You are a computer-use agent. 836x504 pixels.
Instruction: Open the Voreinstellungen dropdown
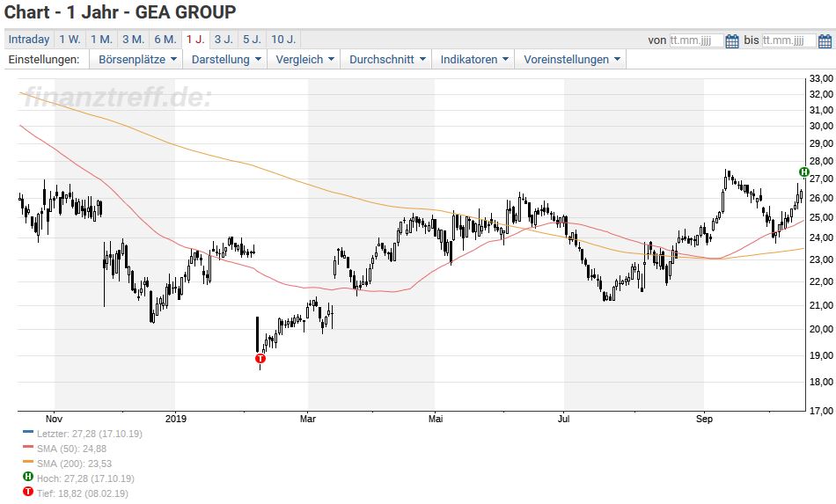pos(571,59)
